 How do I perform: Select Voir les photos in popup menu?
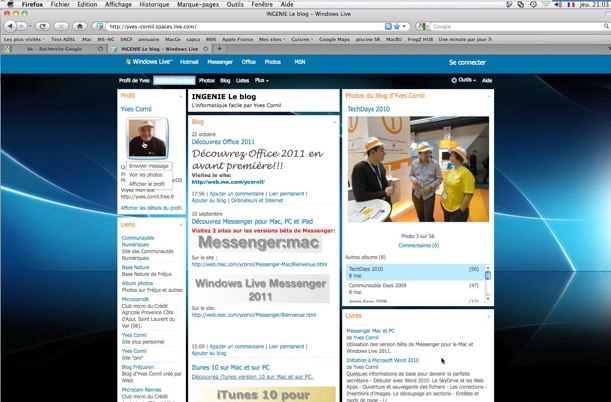(146, 175)
